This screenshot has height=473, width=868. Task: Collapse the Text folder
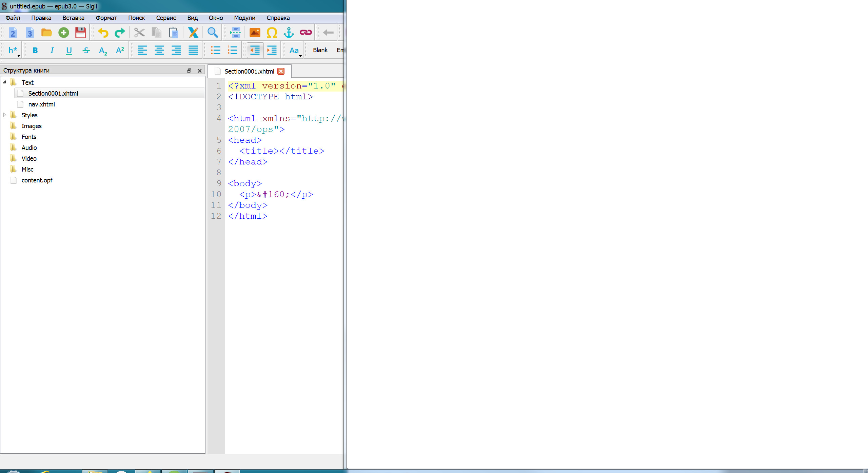[4, 82]
